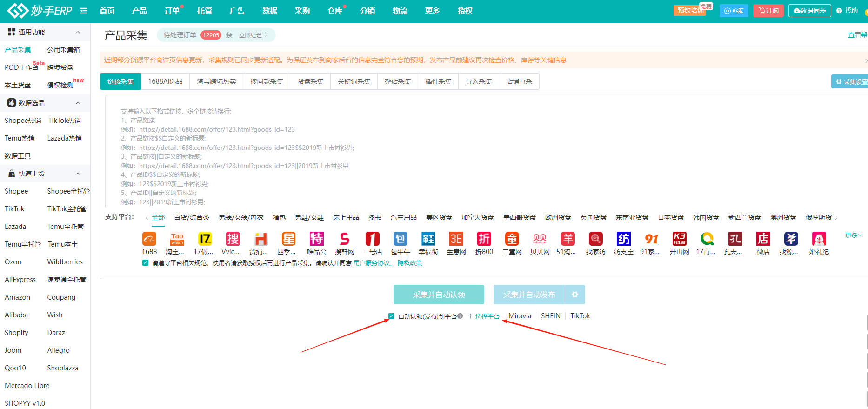The image size is (868, 409).
Task: Collapse the 数据选品 sidebar section
Action: point(78,103)
